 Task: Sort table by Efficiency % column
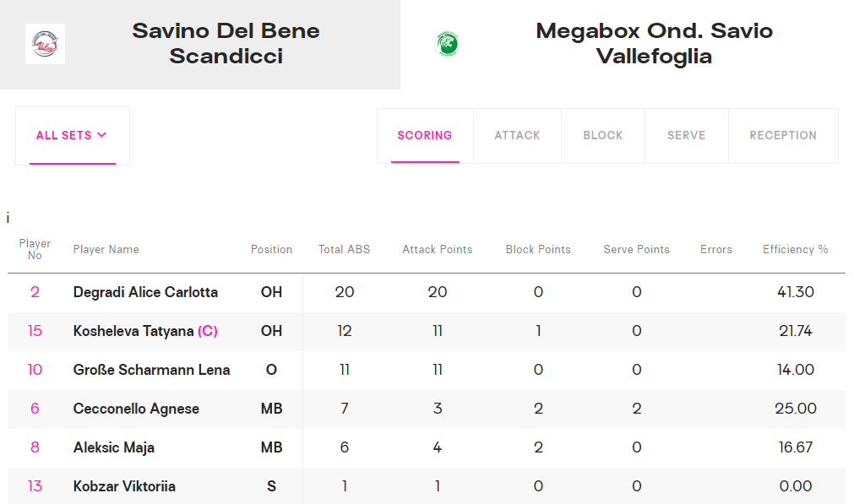[795, 249]
